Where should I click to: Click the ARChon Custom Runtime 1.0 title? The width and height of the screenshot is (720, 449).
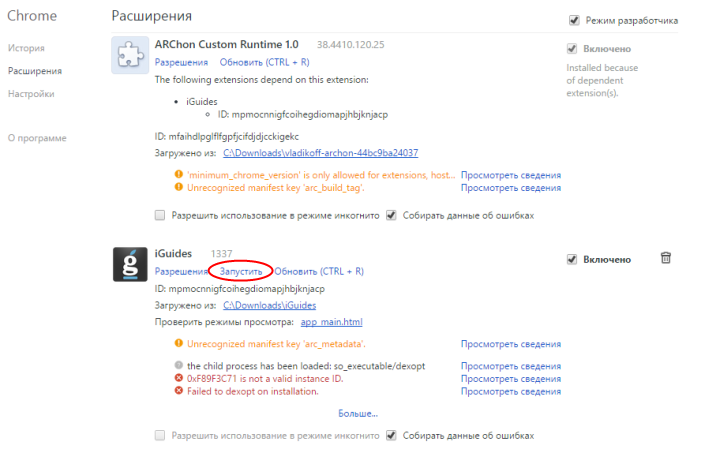pos(226,45)
